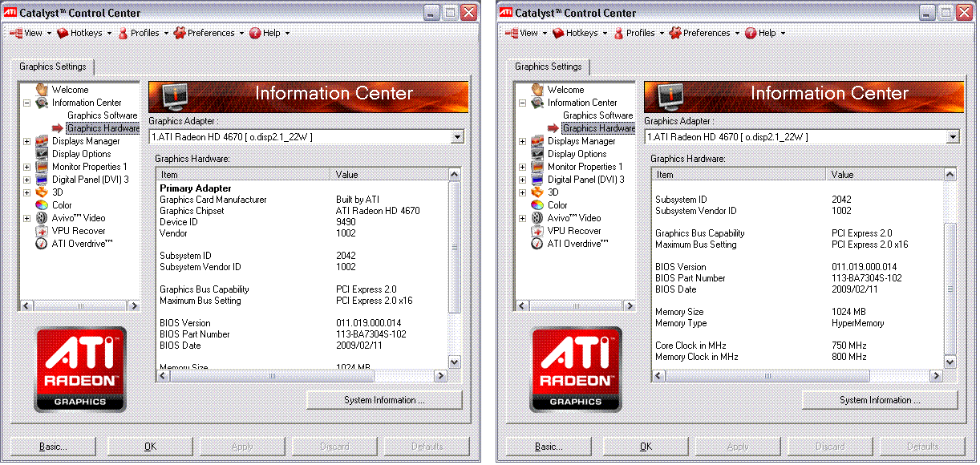This screenshot has width=980, height=465.
Task: Click HyperMemory value in right window
Action: coord(858,323)
